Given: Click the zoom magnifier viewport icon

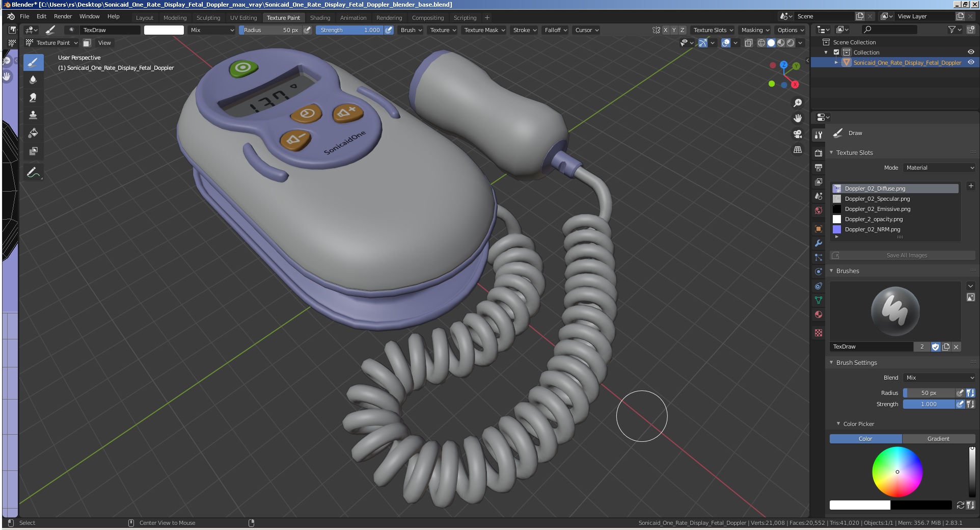Looking at the screenshot, I should click(x=798, y=103).
